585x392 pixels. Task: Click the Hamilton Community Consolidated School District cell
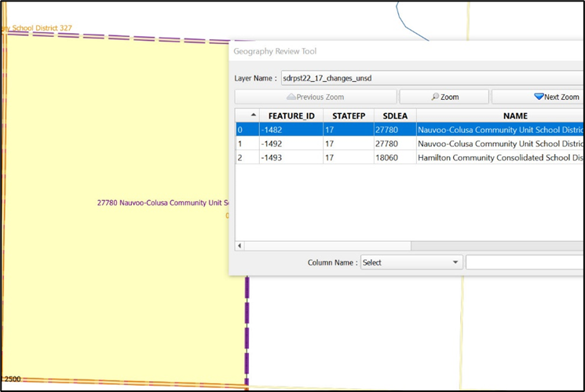tap(500, 158)
